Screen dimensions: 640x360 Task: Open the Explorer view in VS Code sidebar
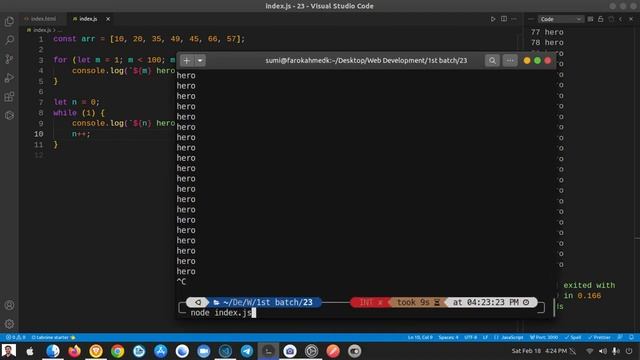pyautogui.click(x=9, y=21)
